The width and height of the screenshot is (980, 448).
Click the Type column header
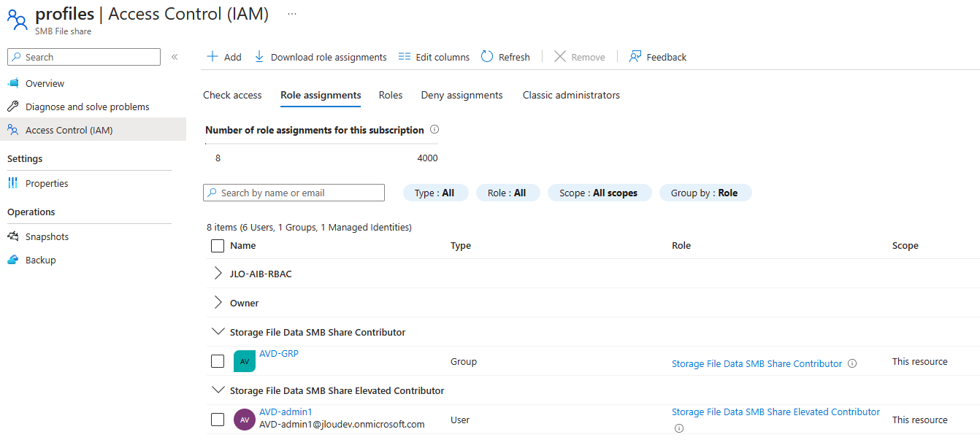(x=461, y=246)
